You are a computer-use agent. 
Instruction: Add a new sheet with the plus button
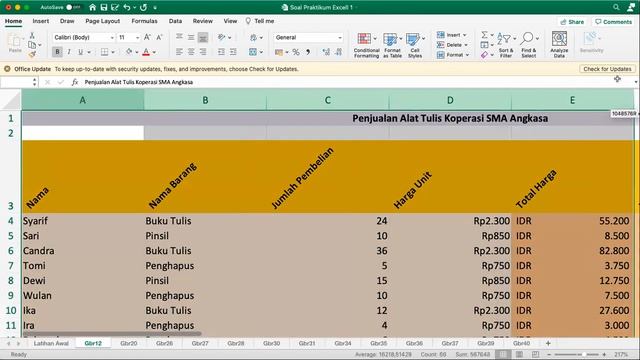point(548,343)
